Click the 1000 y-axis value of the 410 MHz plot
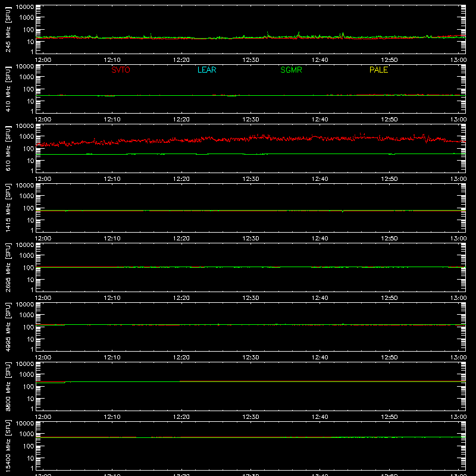Screen dimensions: 476x476 [27, 77]
